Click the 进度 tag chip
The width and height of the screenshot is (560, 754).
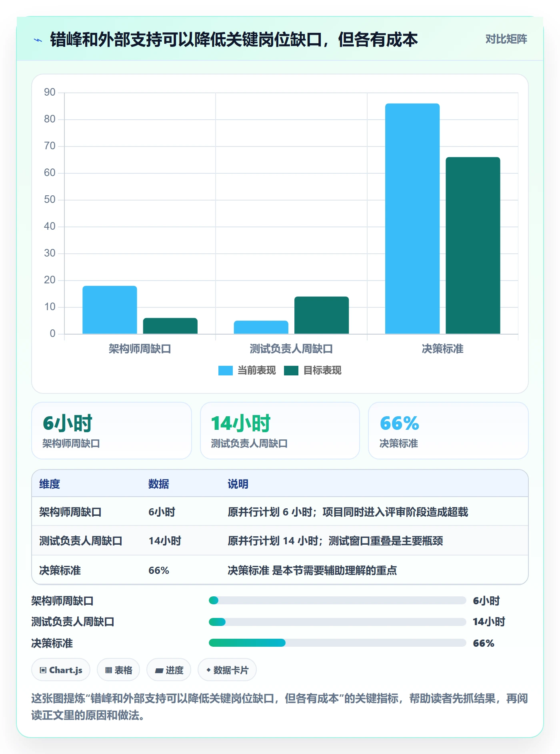point(169,670)
